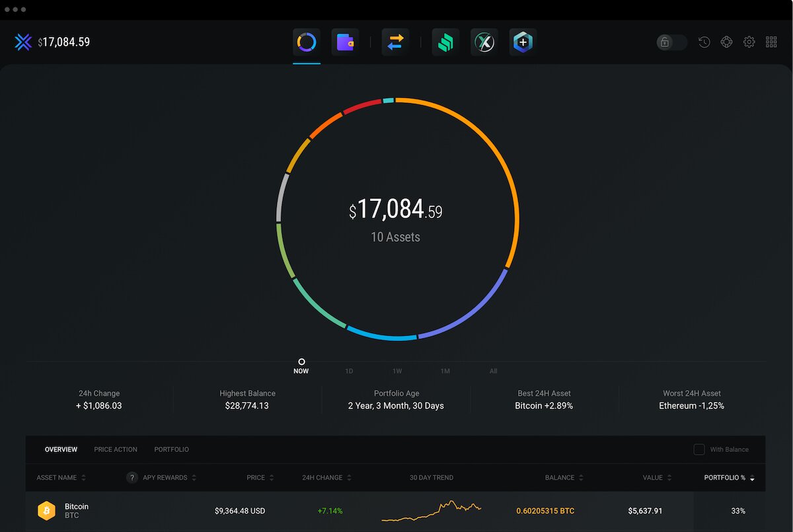
Task: Launch the Compound Finance app
Action: 445,42
